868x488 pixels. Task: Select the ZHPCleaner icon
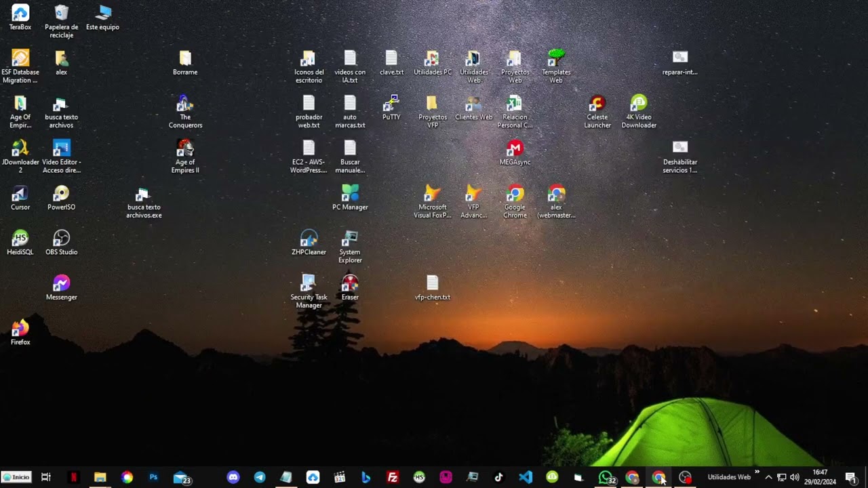pyautogui.click(x=309, y=243)
